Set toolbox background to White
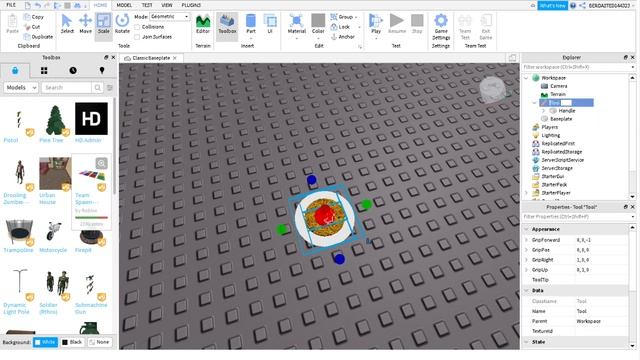Screen dimensions: 640x360 pos(45,342)
